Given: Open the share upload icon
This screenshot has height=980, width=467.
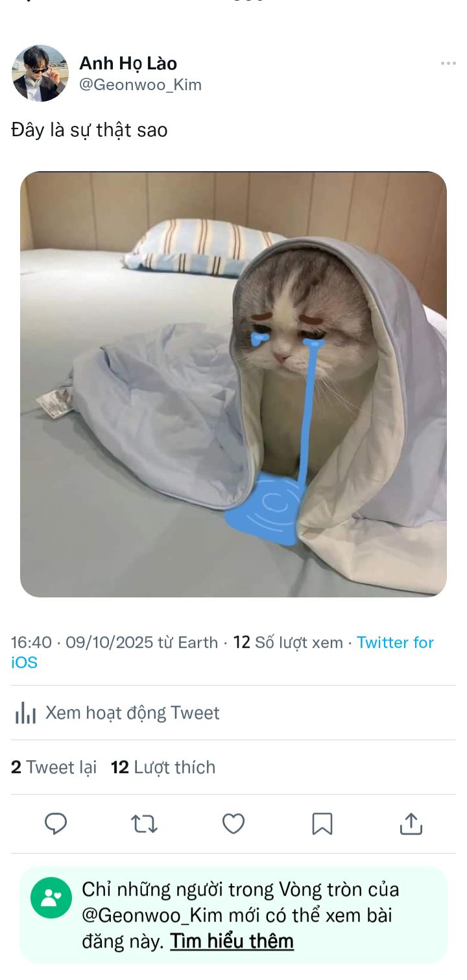Looking at the screenshot, I should pos(411,824).
